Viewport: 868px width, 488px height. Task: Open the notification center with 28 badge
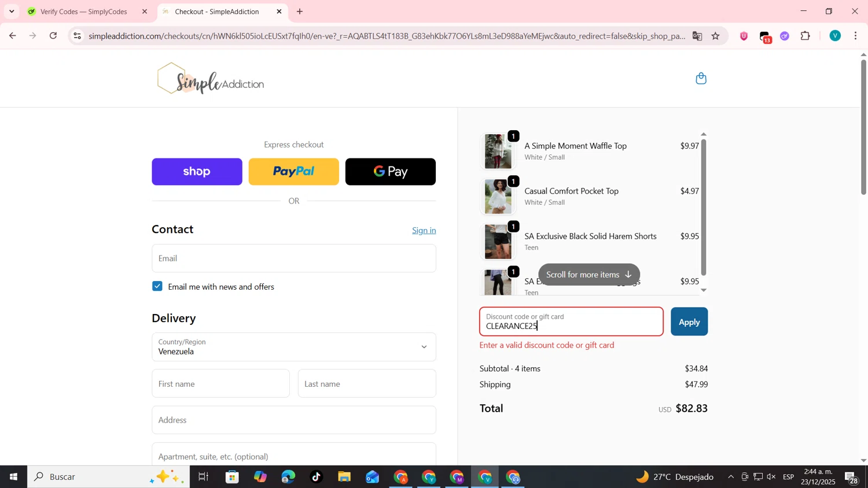pos(852,478)
